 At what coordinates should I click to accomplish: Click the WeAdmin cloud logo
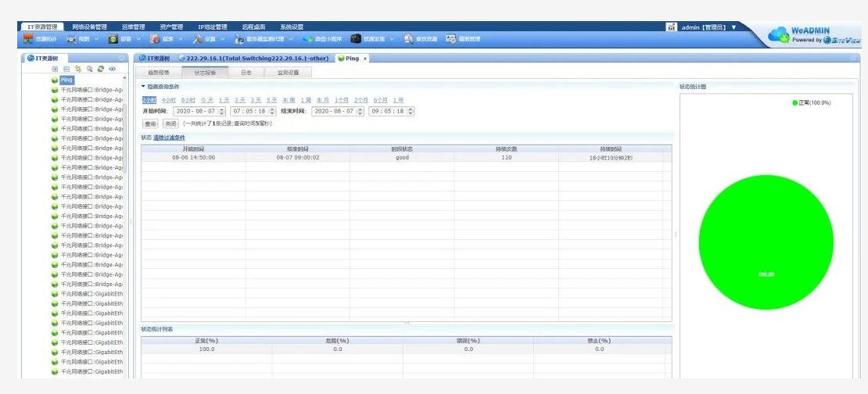[x=778, y=35]
